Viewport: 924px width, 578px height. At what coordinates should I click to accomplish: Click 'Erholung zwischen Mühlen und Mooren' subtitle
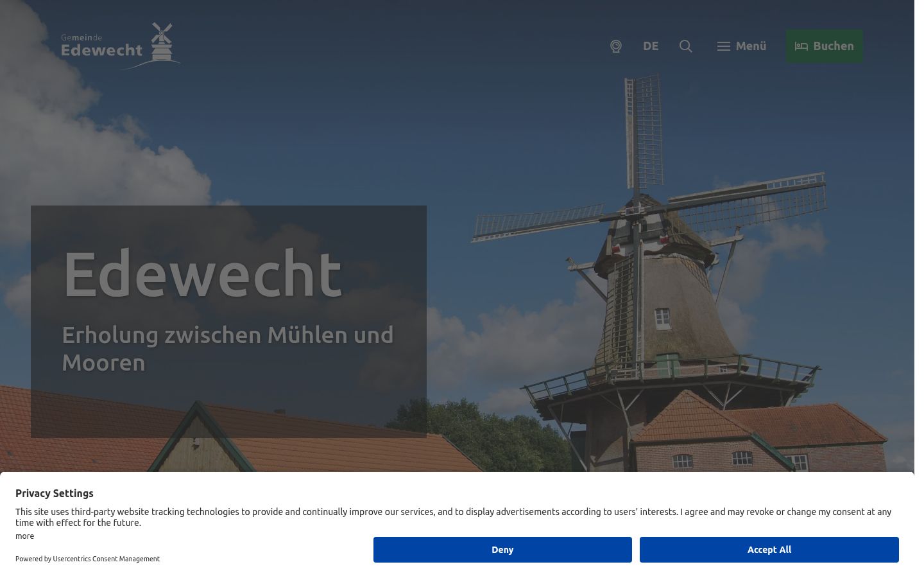[x=228, y=349]
